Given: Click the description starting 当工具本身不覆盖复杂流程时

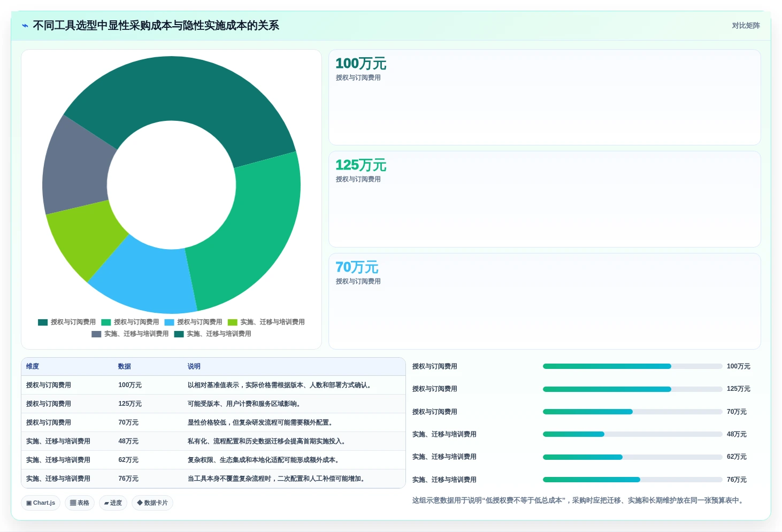Looking at the screenshot, I should click(x=278, y=479).
